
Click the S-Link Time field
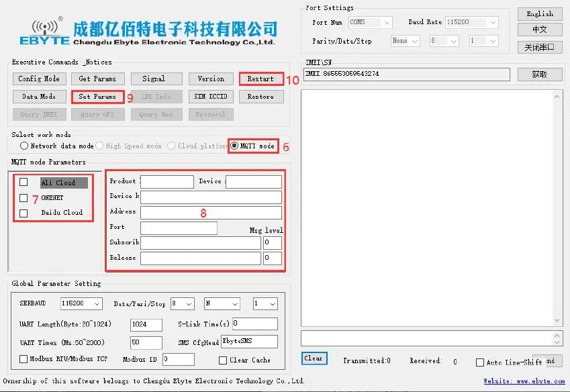click(255, 324)
